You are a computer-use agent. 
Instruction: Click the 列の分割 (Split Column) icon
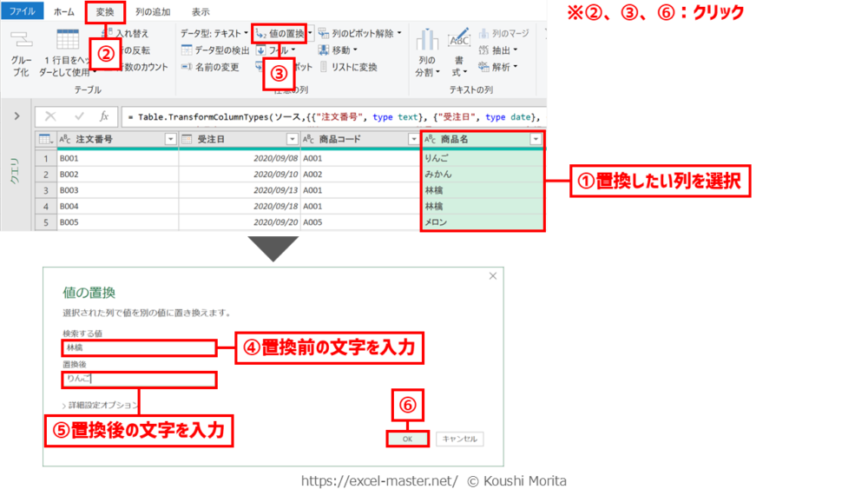point(427,42)
